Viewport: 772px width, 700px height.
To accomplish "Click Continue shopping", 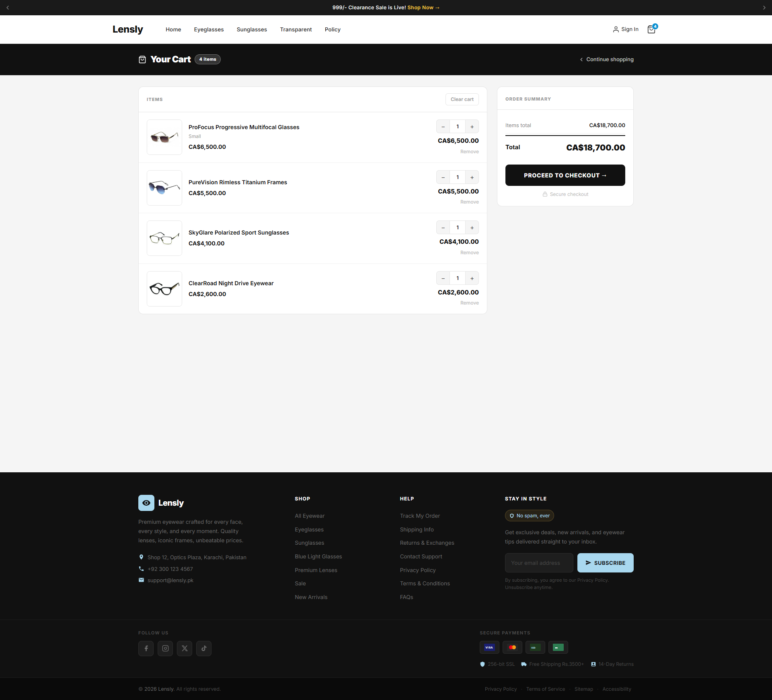I will pyautogui.click(x=607, y=60).
